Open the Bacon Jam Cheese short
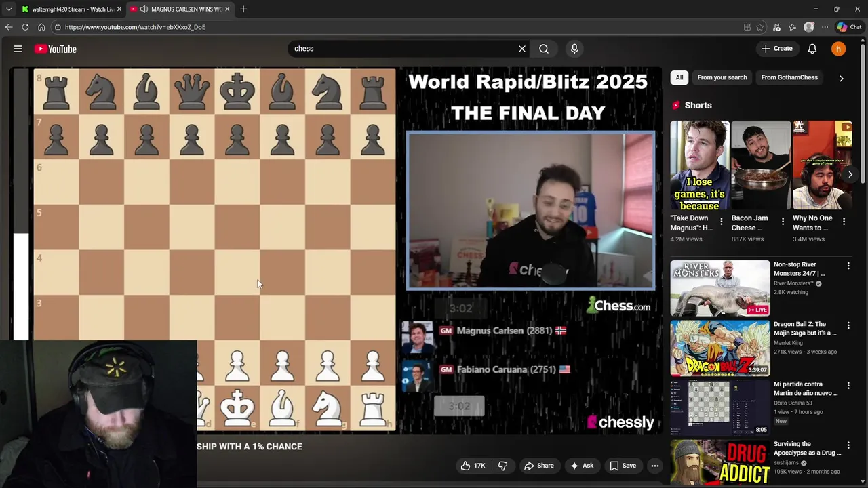Image resolution: width=868 pixels, height=488 pixels. pos(761,165)
